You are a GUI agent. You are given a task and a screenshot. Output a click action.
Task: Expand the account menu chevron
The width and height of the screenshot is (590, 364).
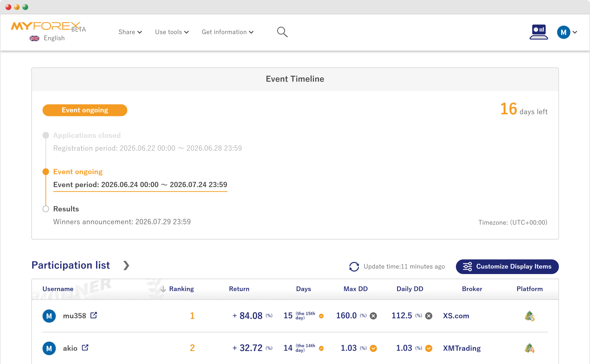(x=575, y=32)
